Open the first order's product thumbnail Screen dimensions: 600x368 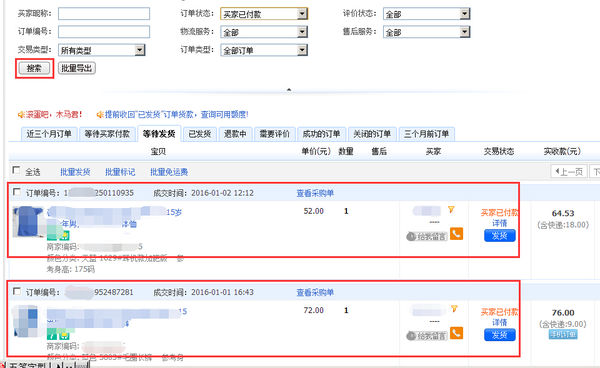point(28,222)
